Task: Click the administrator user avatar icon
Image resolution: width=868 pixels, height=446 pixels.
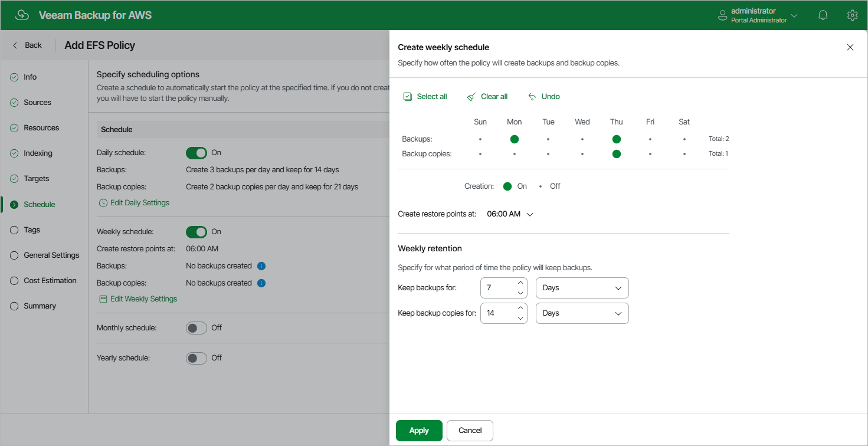Action: (x=722, y=16)
